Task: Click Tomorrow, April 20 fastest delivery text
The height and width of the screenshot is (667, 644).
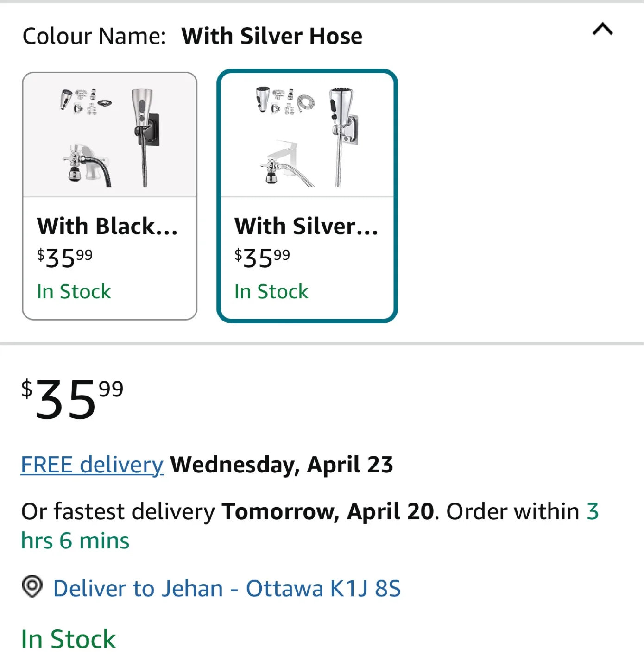Action: click(x=328, y=512)
